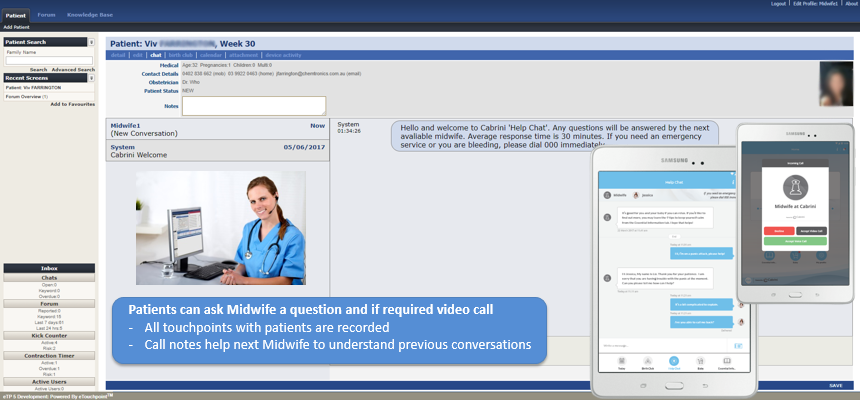Image resolution: width=860 pixels, height=400 pixels.
Task: Click the system welcome chat message bubble
Action: (554, 135)
